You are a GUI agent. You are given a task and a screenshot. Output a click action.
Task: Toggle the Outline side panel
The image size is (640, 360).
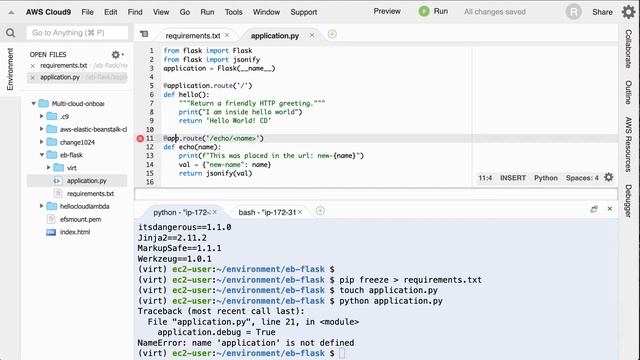(629, 92)
